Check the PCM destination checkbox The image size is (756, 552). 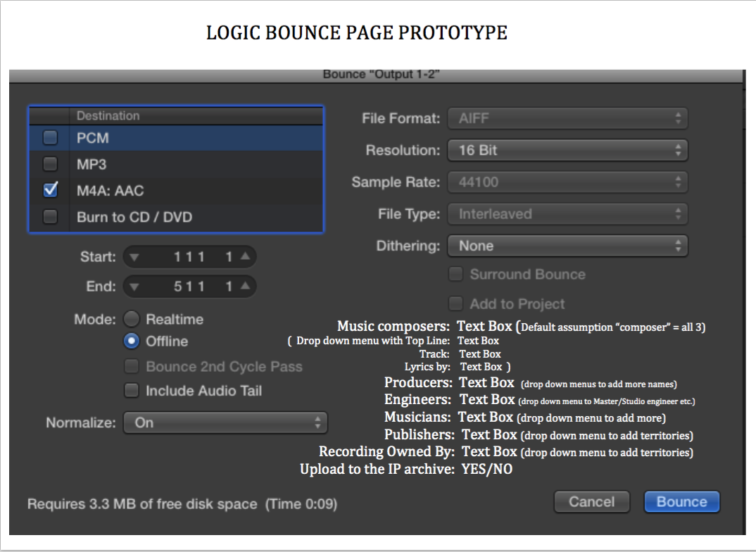pos(50,138)
